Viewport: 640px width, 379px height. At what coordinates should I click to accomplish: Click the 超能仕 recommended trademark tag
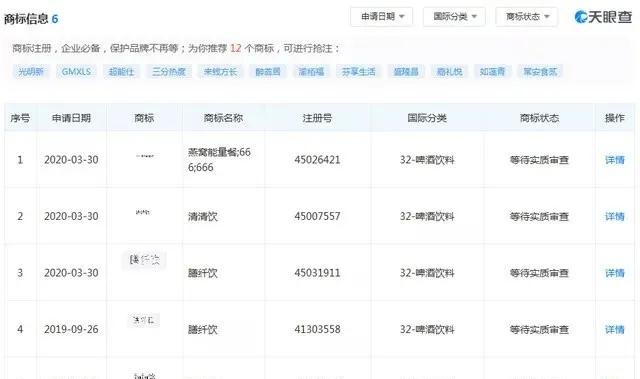tap(121, 72)
